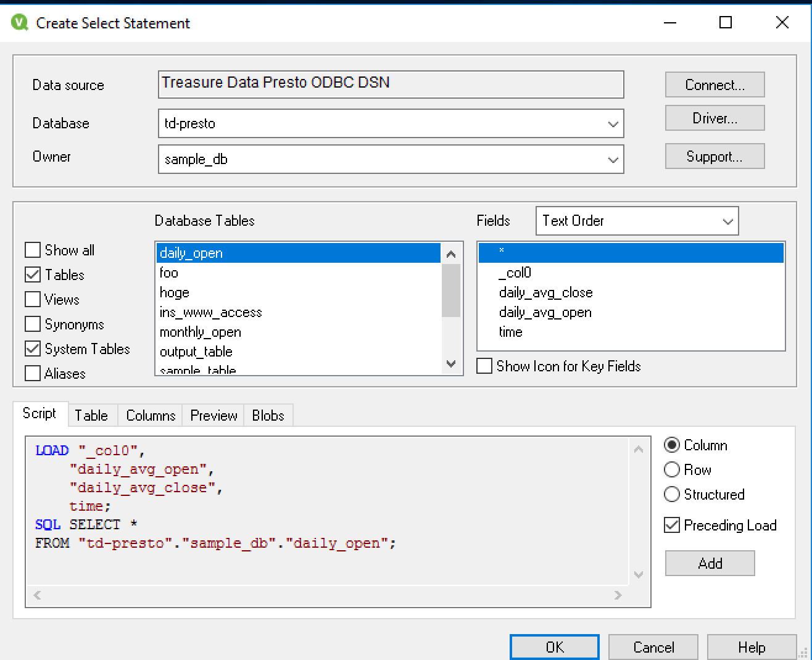Uncheck the Tables checkbox
The image size is (812, 660).
[33, 274]
